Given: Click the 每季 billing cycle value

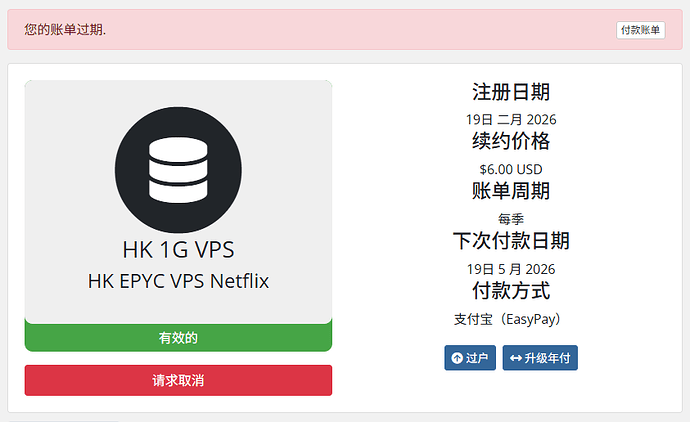Looking at the screenshot, I should tap(511, 219).
